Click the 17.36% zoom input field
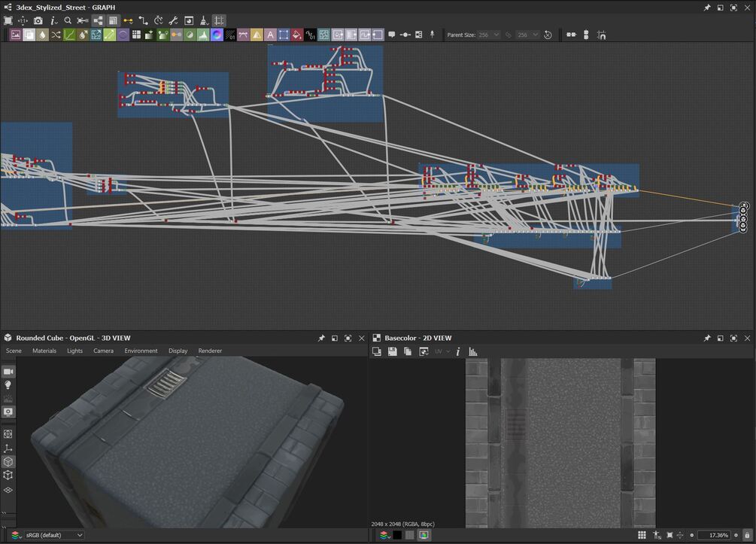 coord(712,535)
